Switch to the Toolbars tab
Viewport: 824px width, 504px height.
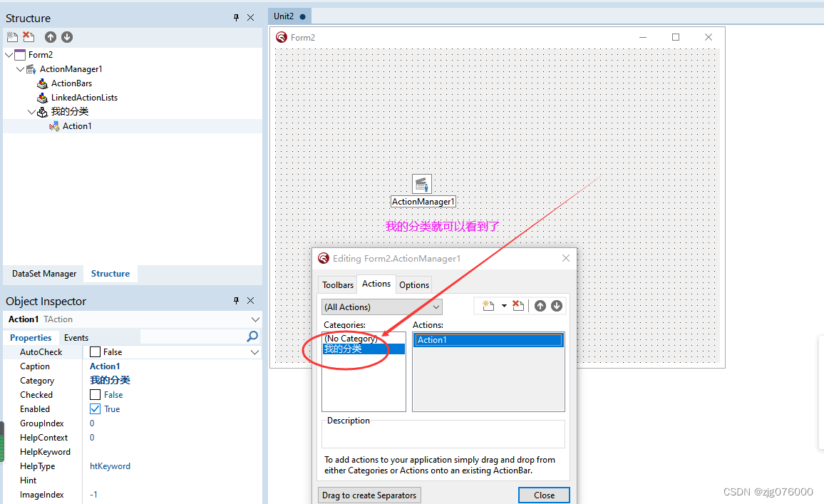pos(337,284)
